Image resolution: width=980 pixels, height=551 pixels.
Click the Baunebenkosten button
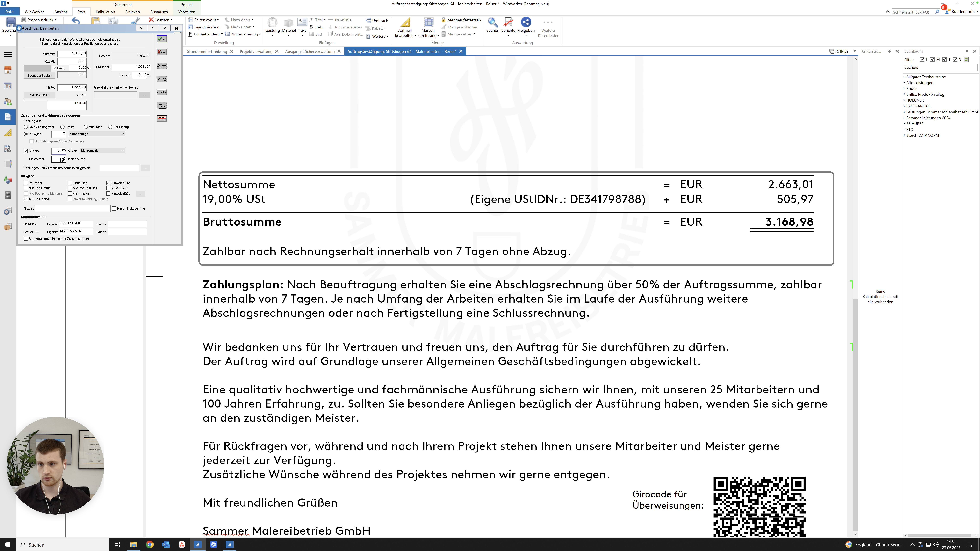coord(39,75)
